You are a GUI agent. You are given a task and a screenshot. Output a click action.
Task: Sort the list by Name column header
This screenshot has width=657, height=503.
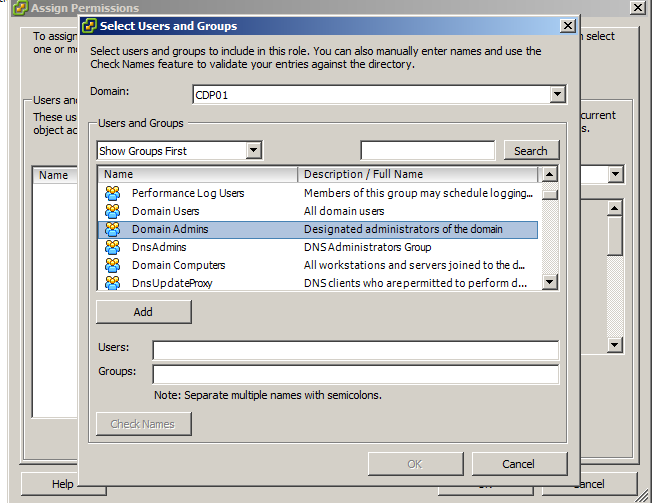click(197, 174)
